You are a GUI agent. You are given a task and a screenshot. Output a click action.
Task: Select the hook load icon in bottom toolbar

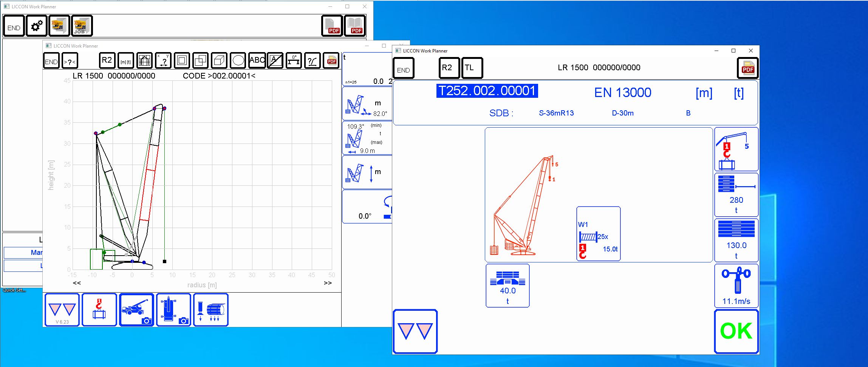[x=99, y=310]
